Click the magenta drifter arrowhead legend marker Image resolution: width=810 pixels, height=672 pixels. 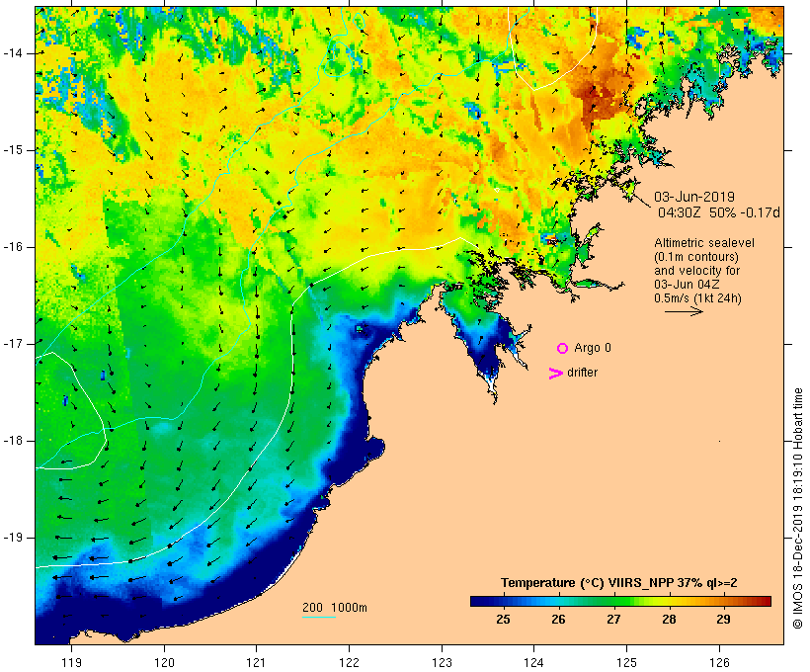coord(555,374)
